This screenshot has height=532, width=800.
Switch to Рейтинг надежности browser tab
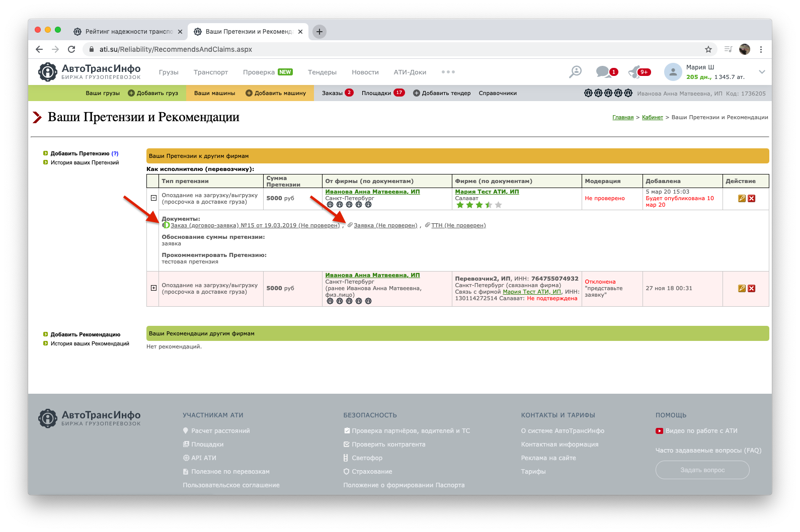pyautogui.click(x=128, y=32)
